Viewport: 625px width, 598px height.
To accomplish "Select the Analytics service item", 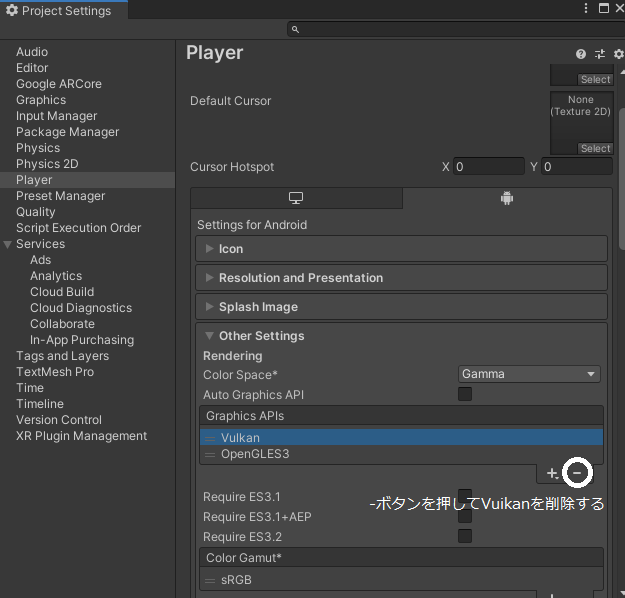I will [56, 276].
